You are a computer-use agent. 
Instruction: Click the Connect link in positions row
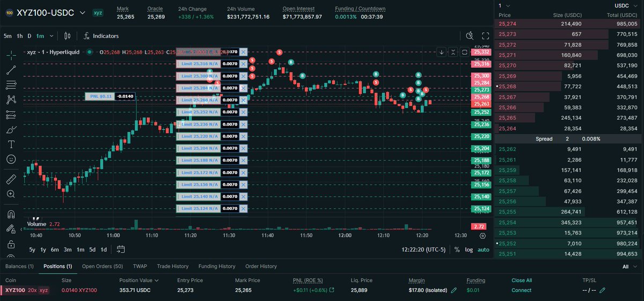(522, 290)
